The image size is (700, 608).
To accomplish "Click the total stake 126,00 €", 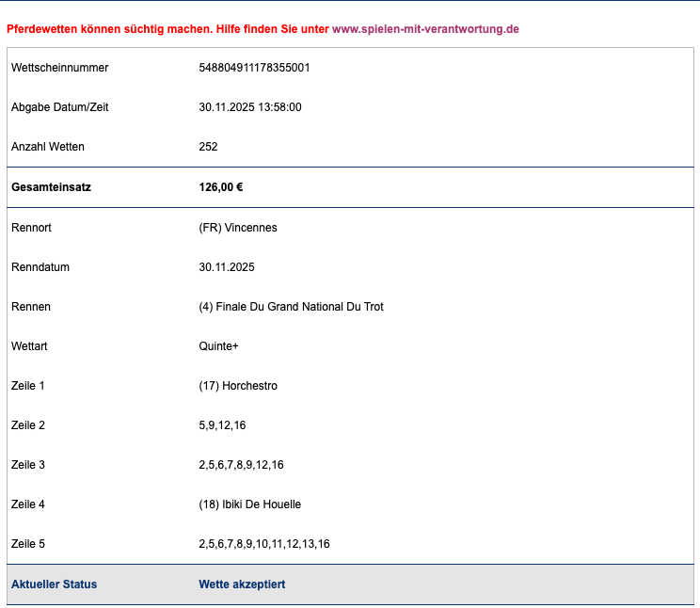I will pos(221,187).
